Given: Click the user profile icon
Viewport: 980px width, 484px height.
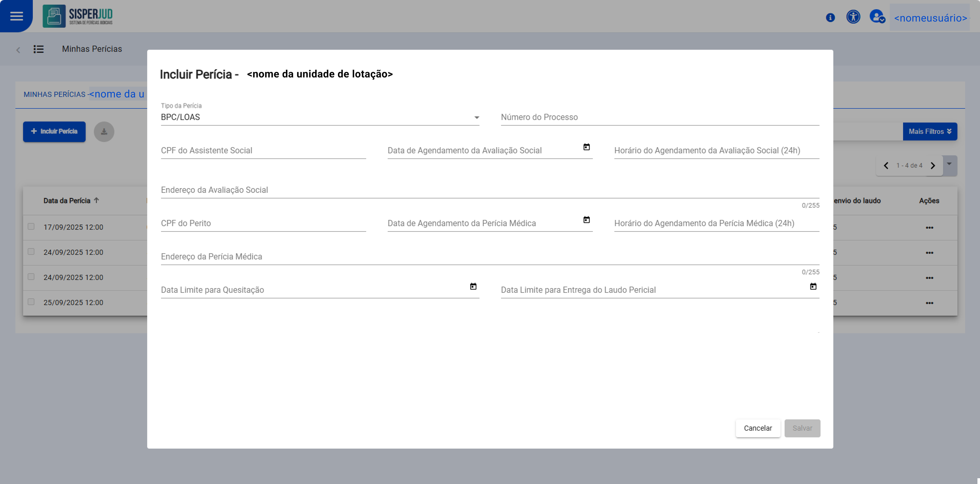Looking at the screenshot, I should click(x=877, y=17).
